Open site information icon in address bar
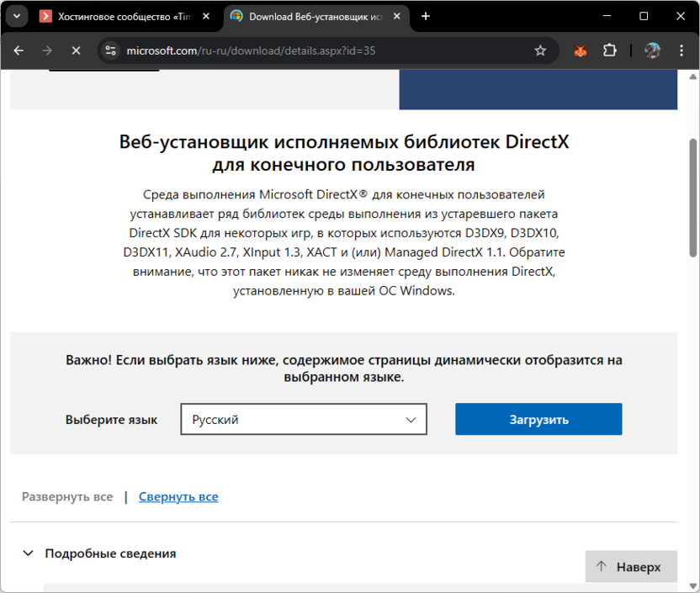Screen dimensions: 700x593 [109, 50]
